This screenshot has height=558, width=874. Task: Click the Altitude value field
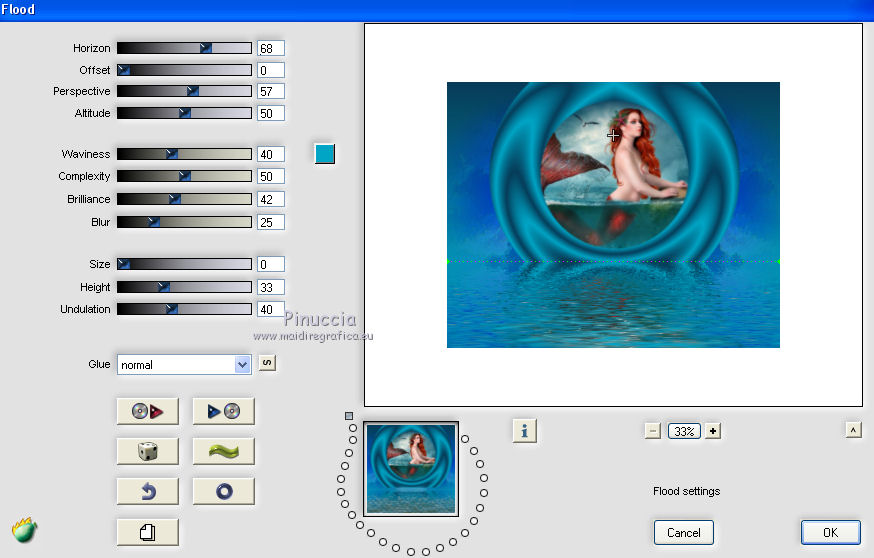(x=271, y=113)
